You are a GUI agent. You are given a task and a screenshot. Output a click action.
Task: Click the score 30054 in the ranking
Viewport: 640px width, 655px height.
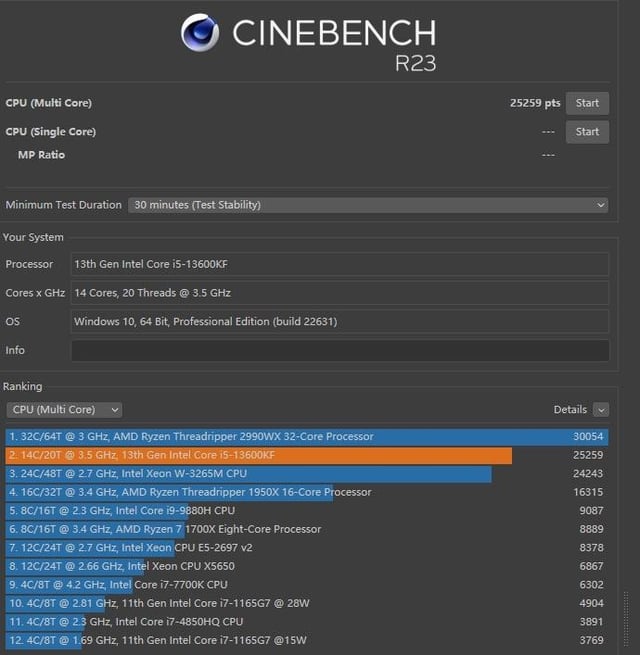588,437
